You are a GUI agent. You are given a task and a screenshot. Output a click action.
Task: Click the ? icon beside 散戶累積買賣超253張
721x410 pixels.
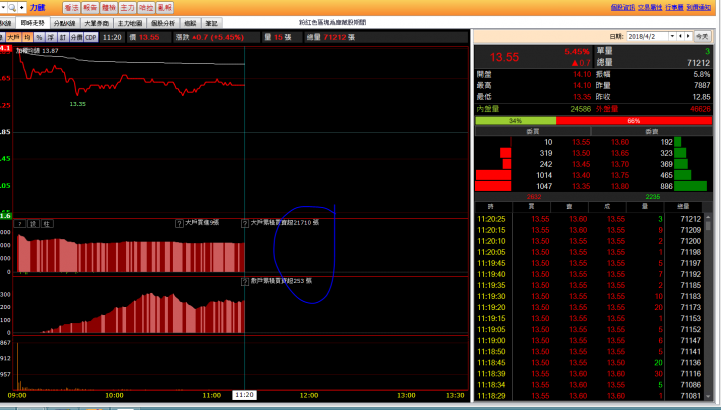coord(245,282)
